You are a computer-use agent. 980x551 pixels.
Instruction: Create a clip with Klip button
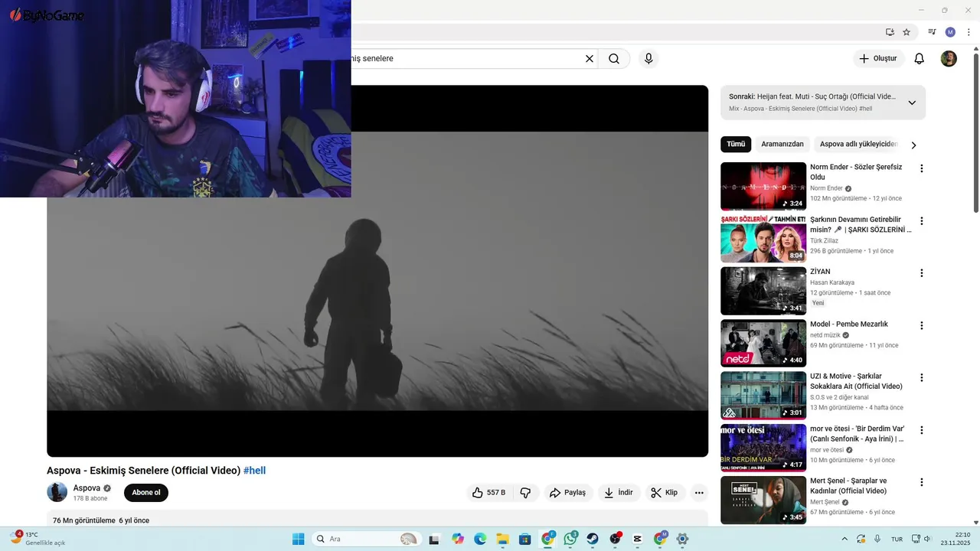[x=664, y=493]
